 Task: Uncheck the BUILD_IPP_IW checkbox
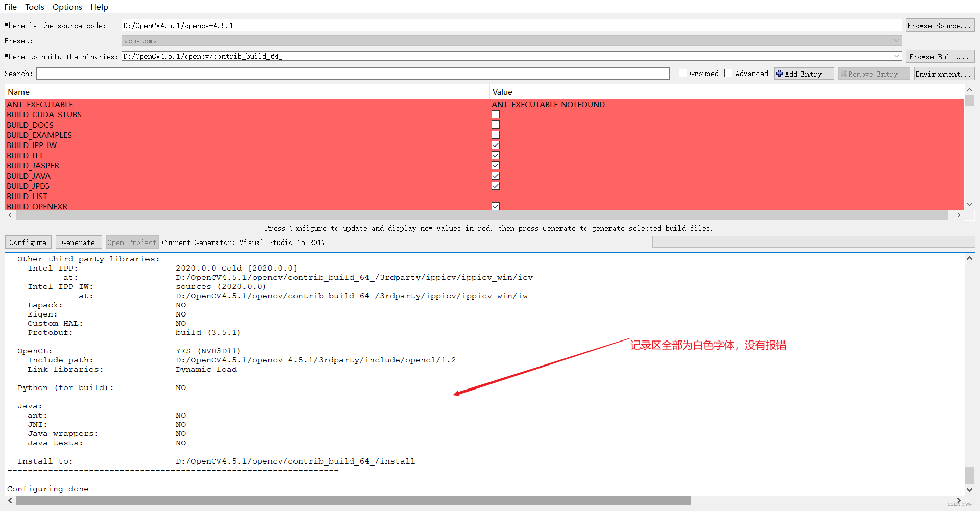click(496, 145)
